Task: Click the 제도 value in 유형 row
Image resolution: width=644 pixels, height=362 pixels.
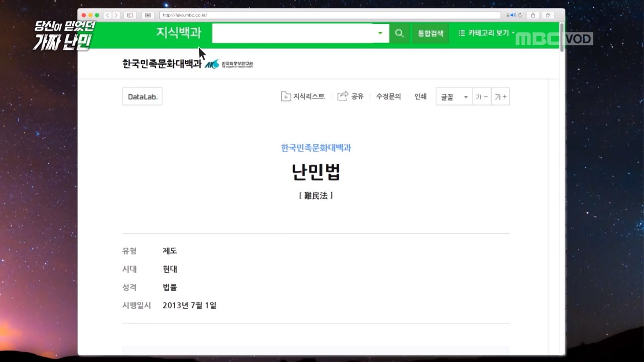Action: tap(170, 251)
